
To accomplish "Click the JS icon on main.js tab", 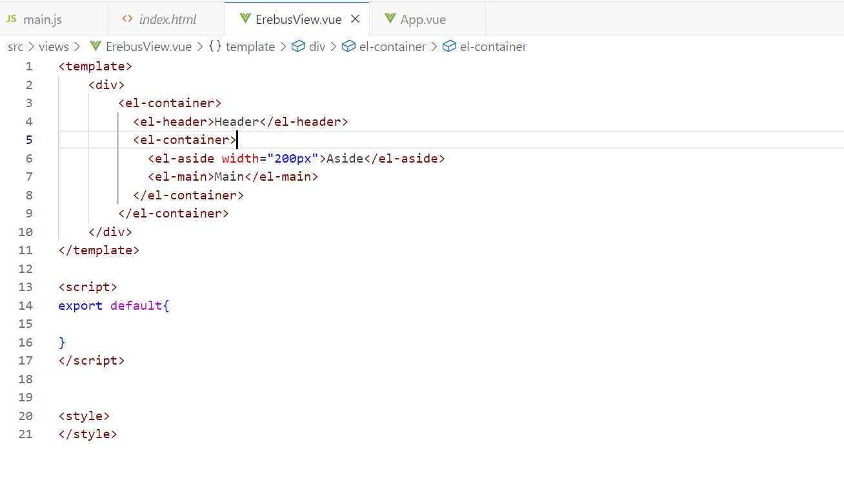I will (x=12, y=19).
